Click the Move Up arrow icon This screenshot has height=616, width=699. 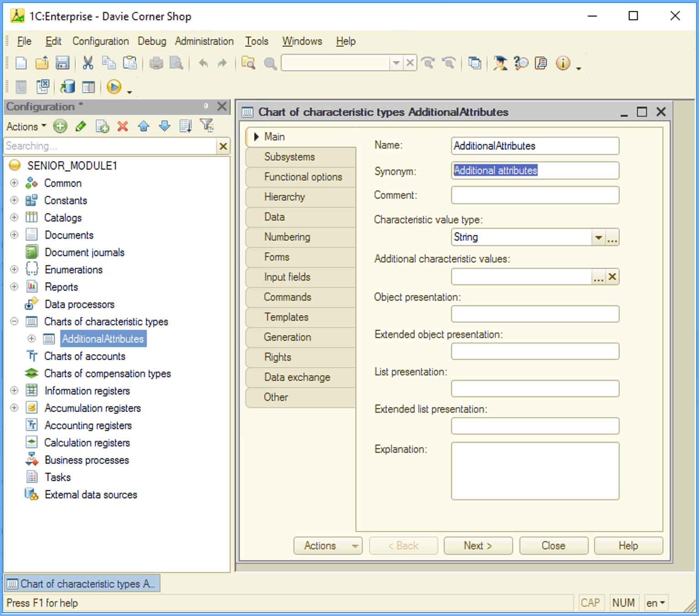pos(144,126)
